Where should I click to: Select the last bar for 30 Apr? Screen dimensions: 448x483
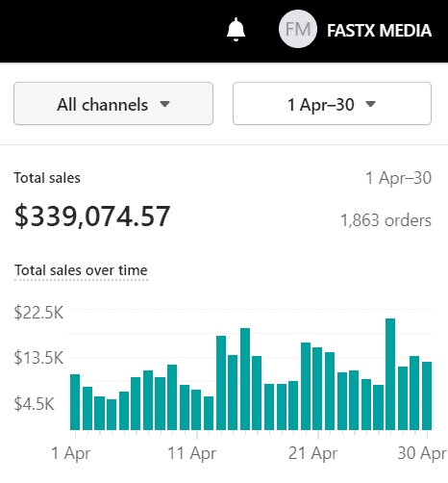(427, 395)
